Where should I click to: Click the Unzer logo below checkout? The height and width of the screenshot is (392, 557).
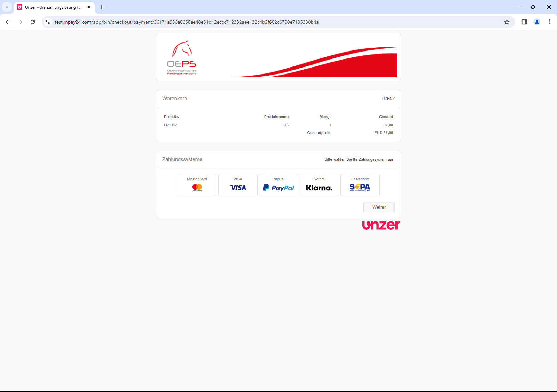point(381,225)
